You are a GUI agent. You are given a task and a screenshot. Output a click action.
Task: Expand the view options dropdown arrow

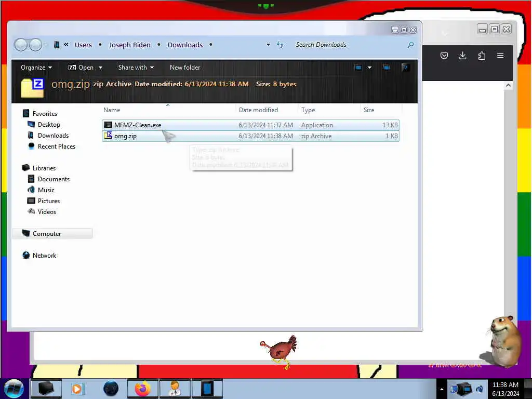(369, 68)
